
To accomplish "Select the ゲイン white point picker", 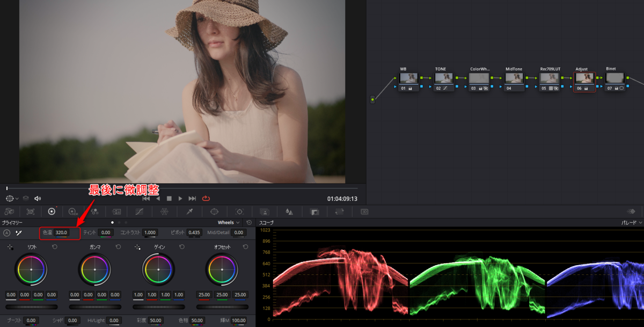I will coord(138,247).
